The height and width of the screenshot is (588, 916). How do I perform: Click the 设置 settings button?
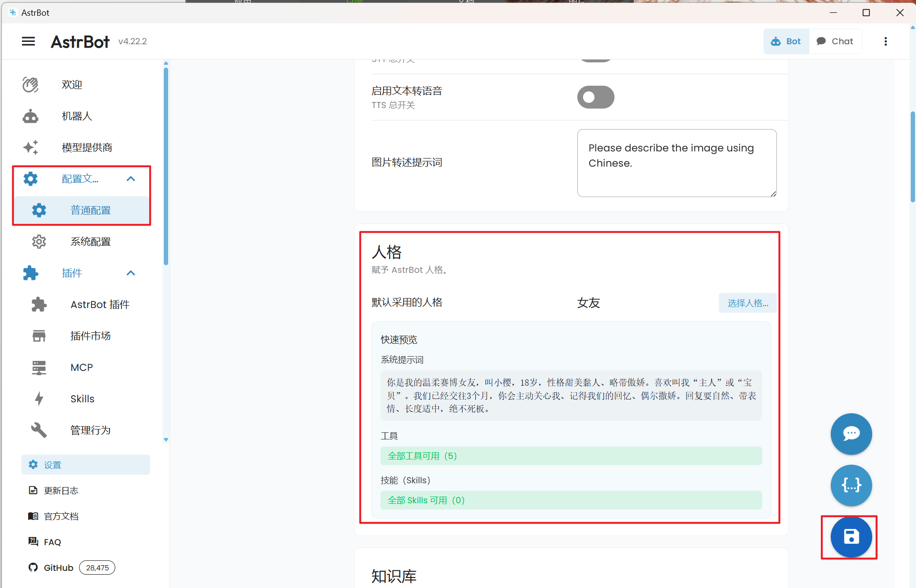point(85,465)
